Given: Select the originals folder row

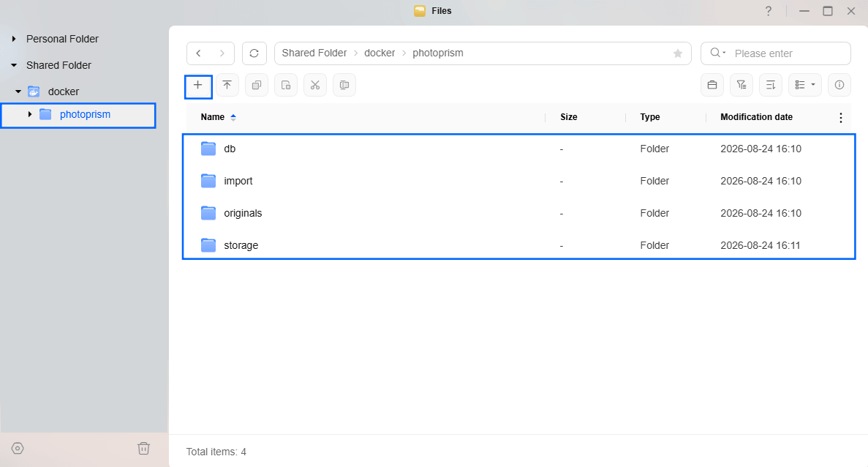Looking at the screenshot, I should [519, 213].
